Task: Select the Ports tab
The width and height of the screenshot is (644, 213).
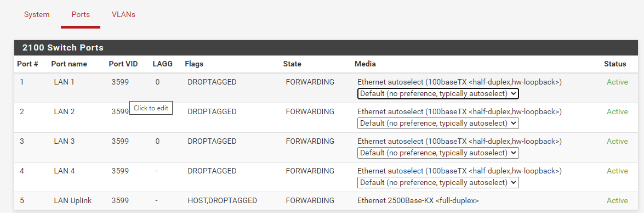Action: coord(81,15)
